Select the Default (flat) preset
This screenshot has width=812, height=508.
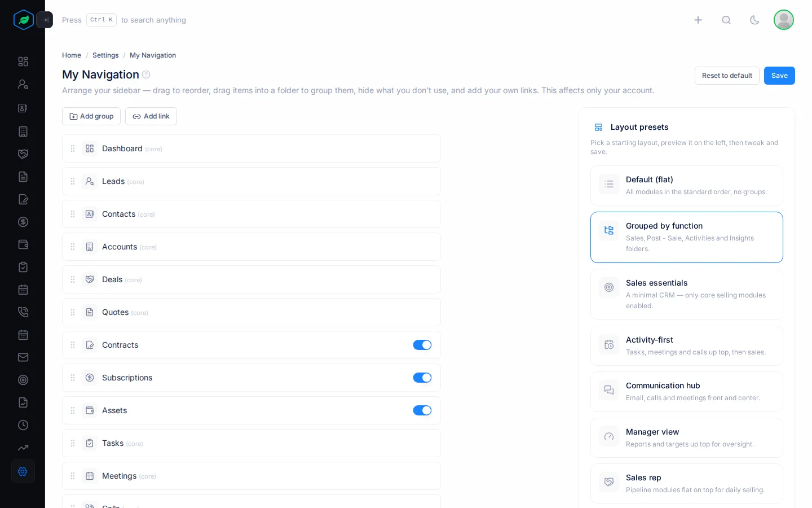click(x=687, y=186)
